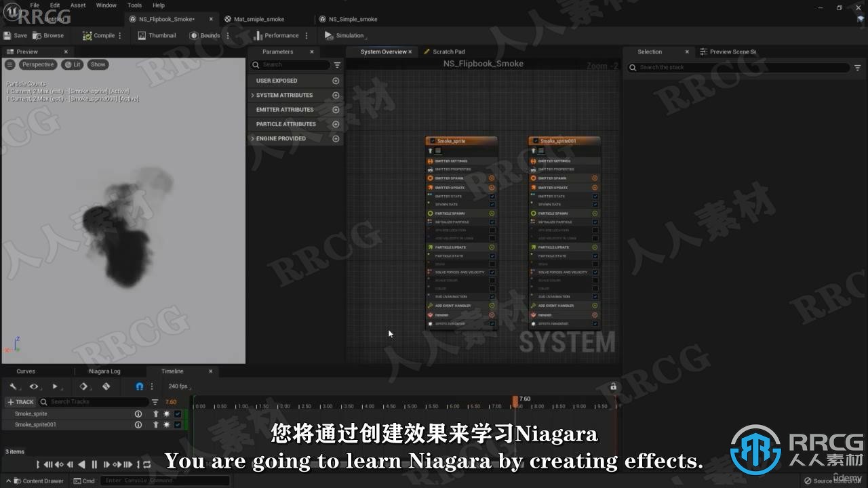Image resolution: width=868 pixels, height=488 pixels.
Task: Add a new track with + TRACK
Action: tap(20, 402)
